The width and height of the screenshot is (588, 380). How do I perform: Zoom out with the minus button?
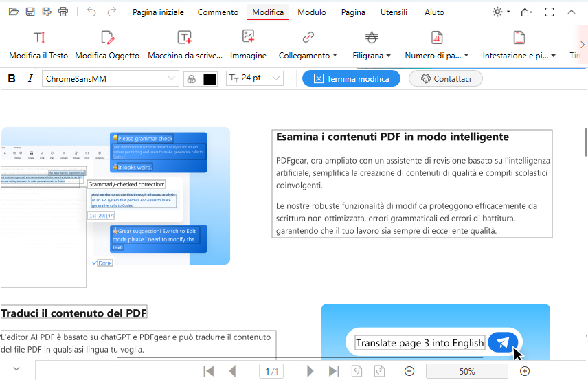point(409,371)
